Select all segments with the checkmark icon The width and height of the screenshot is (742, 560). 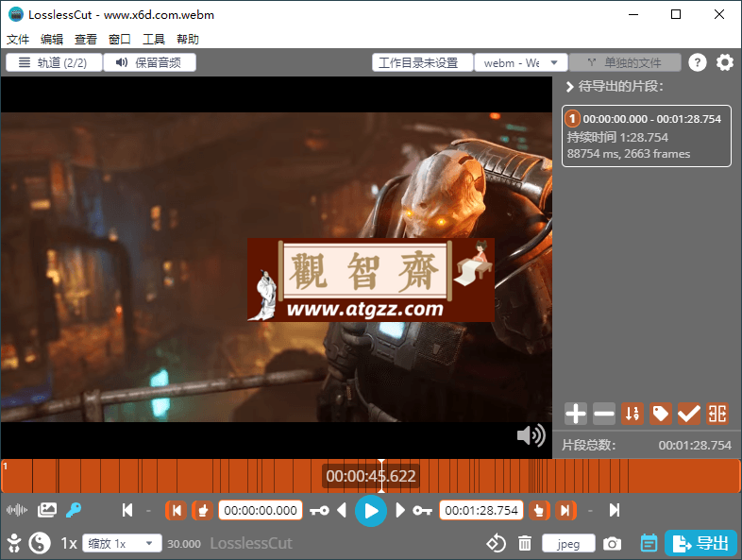click(x=689, y=415)
